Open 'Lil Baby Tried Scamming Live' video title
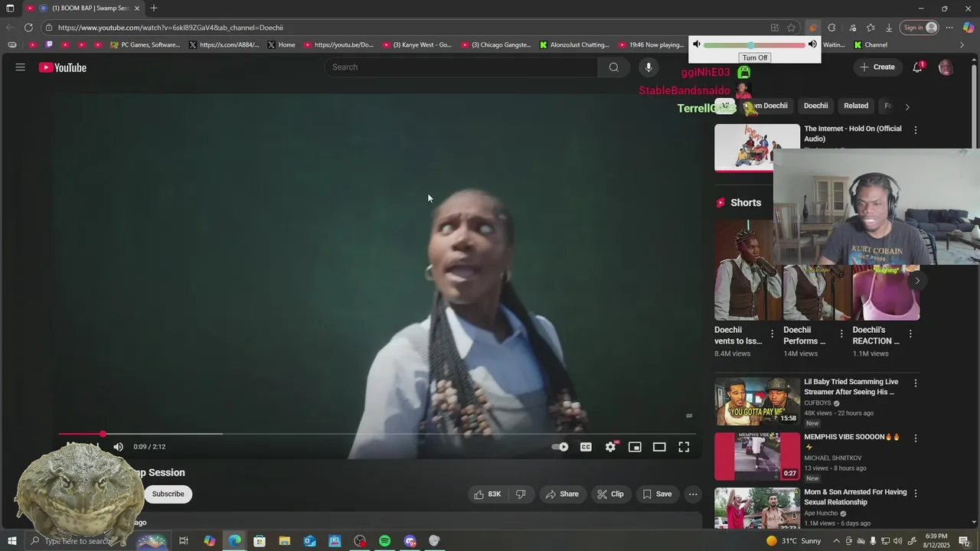The width and height of the screenshot is (980, 551). tap(851, 386)
